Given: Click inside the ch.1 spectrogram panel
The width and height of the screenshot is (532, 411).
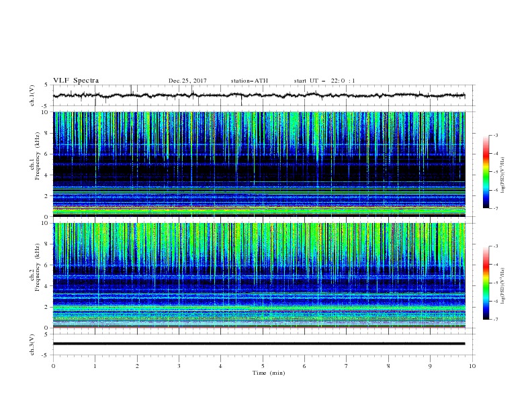Looking at the screenshot, I should pos(259,164).
